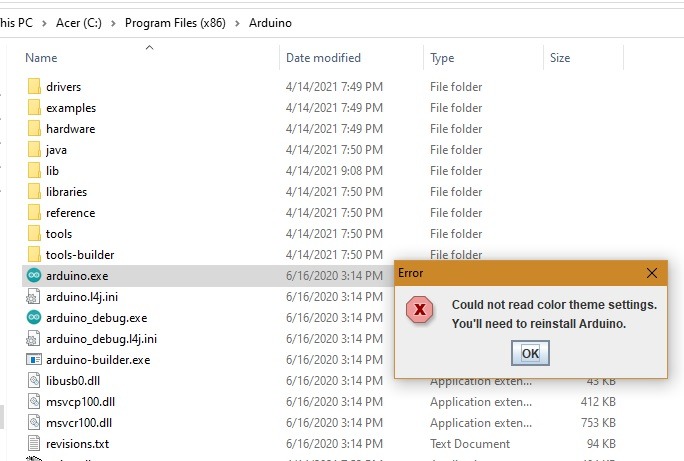This screenshot has width=684, height=461.
Task: Open the chevron before Acer (C:) breadcrumb
Action: click(x=44, y=23)
